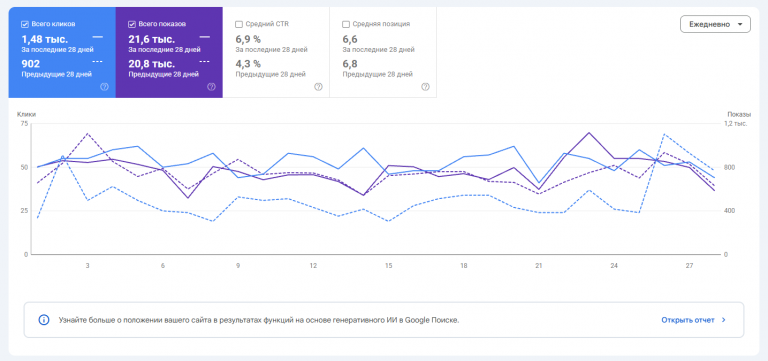The image size is (768, 361).
Task: Click the Открыть отчет link
Action: 688,320
